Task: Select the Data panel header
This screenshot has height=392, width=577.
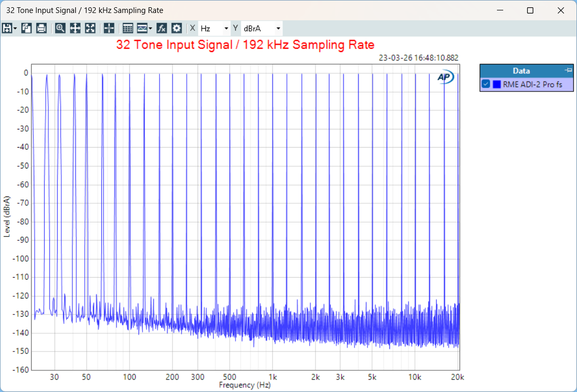Action: point(521,70)
